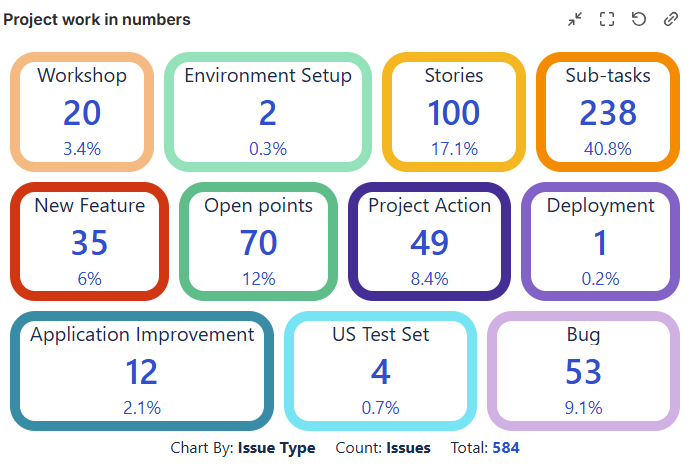Open the Total 584 issues link
This screenshot has width=694, height=466.
click(505, 448)
